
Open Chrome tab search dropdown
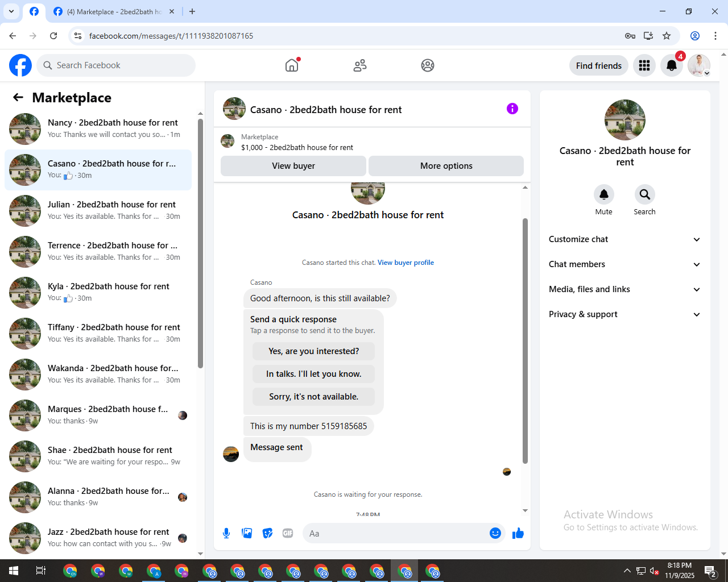pos(11,11)
